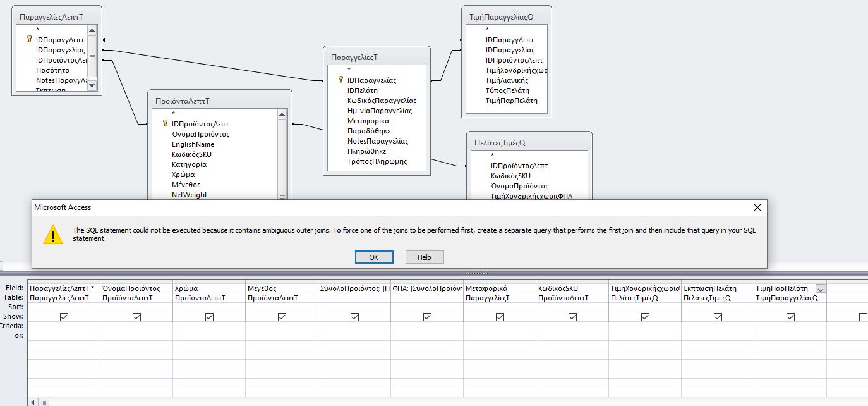The width and height of the screenshot is (868, 406).
Task: Click the vertical scrollbar in ΠαραγγελίεςΛεπτΤ
Action: (x=93, y=56)
